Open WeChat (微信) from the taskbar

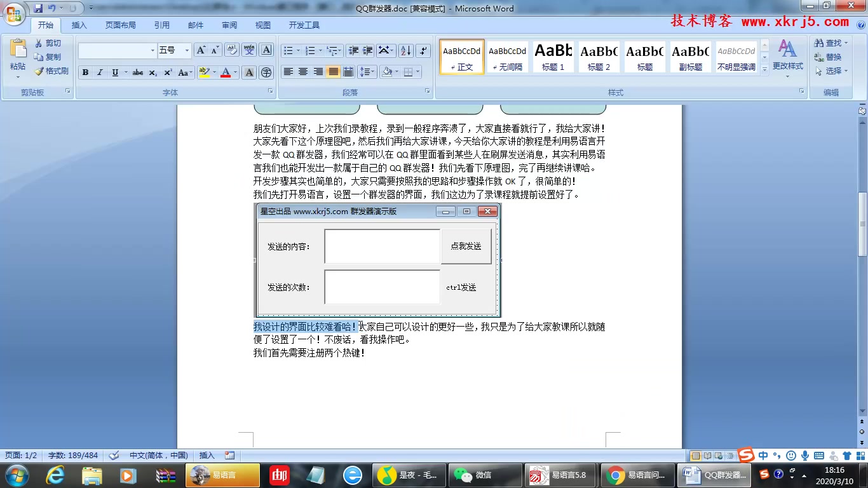click(x=484, y=475)
